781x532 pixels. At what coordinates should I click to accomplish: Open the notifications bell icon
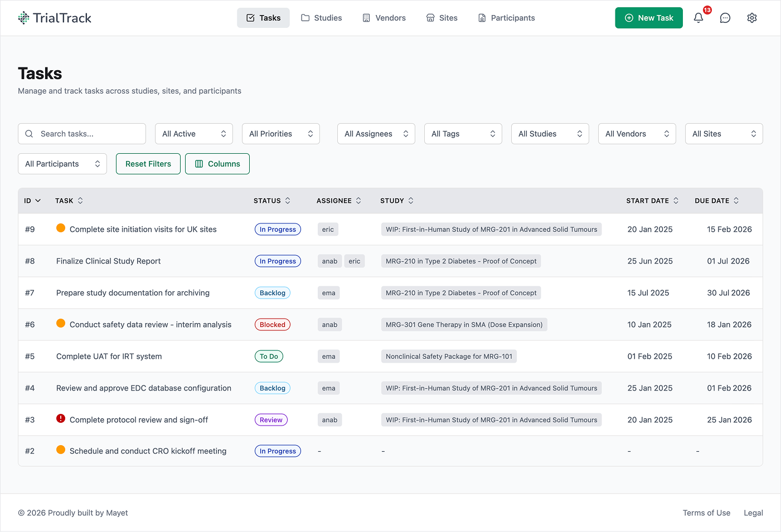(x=698, y=18)
